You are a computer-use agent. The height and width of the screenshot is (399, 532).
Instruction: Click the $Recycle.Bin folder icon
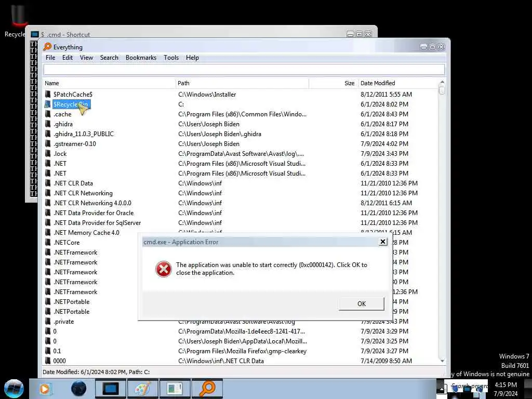[48, 104]
